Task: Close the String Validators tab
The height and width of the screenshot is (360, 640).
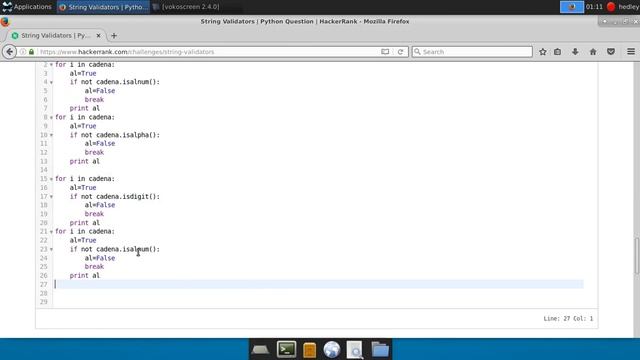Action: click(x=98, y=36)
